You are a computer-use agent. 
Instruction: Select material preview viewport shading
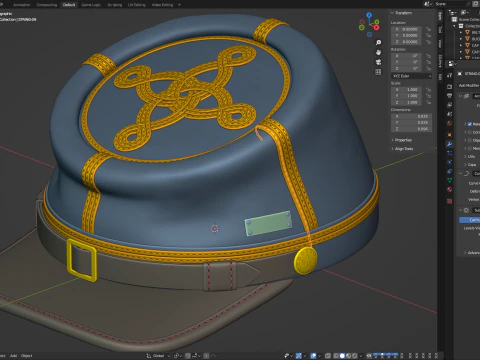[349, 356]
